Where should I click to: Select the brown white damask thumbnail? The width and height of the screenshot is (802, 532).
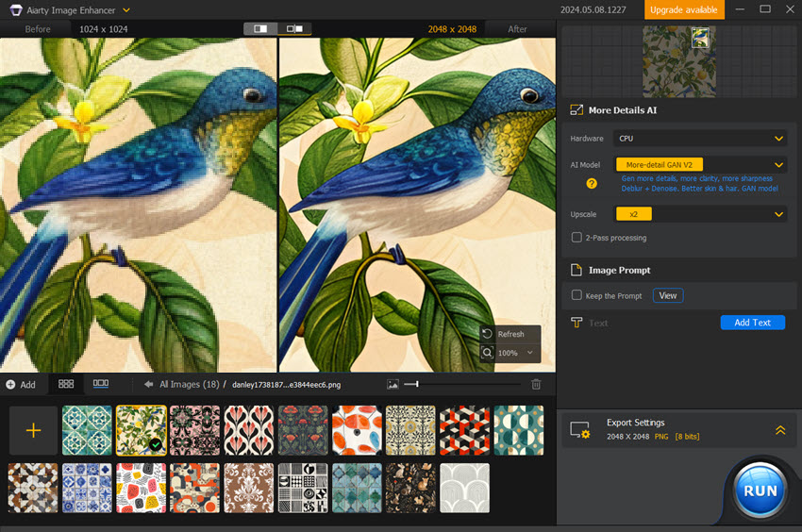click(248, 488)
